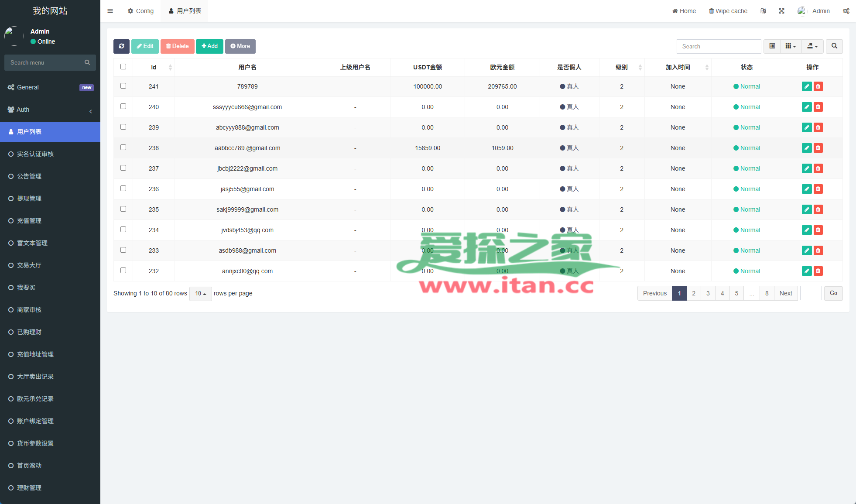856x504 pixels.
Task: Toggle fullscreen mode icon
Action: [x=781, y=11]
